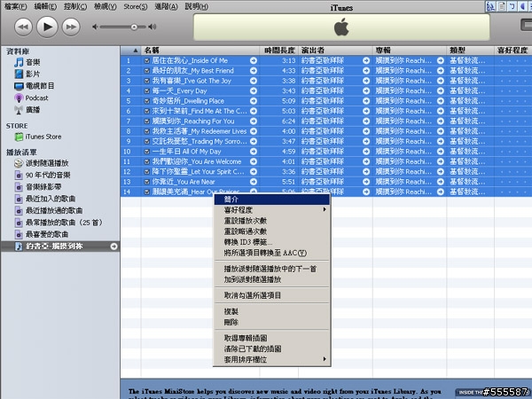Choose 重設播放次數 in context menu
Viewport: 532px width, 399px height.
pyautogui.click(x=272, y=221)
